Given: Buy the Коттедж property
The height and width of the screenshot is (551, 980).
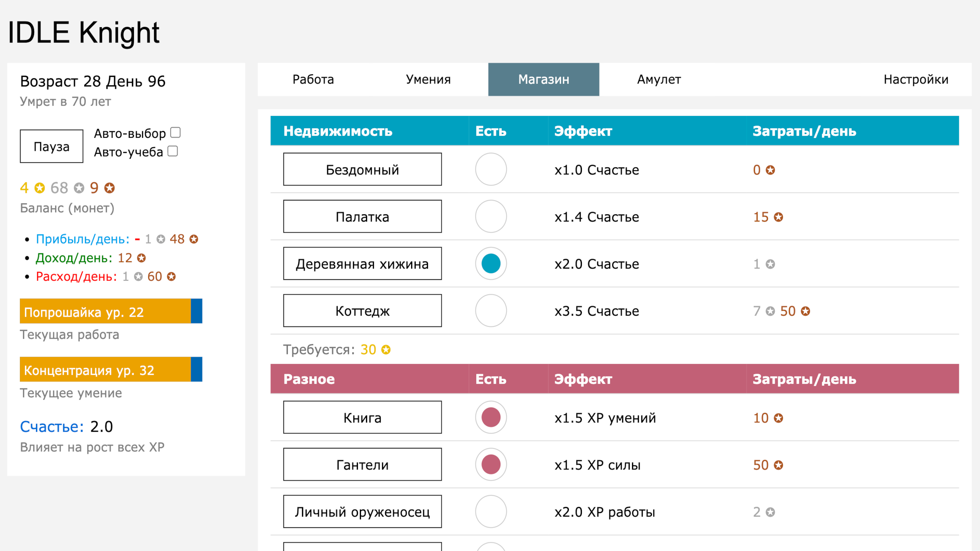Looking at the screenshot, I should (362, 311).
